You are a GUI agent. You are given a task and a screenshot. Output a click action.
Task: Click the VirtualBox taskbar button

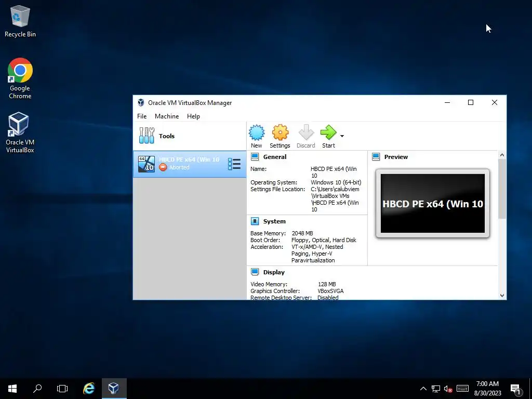click(x=114, y=389)
